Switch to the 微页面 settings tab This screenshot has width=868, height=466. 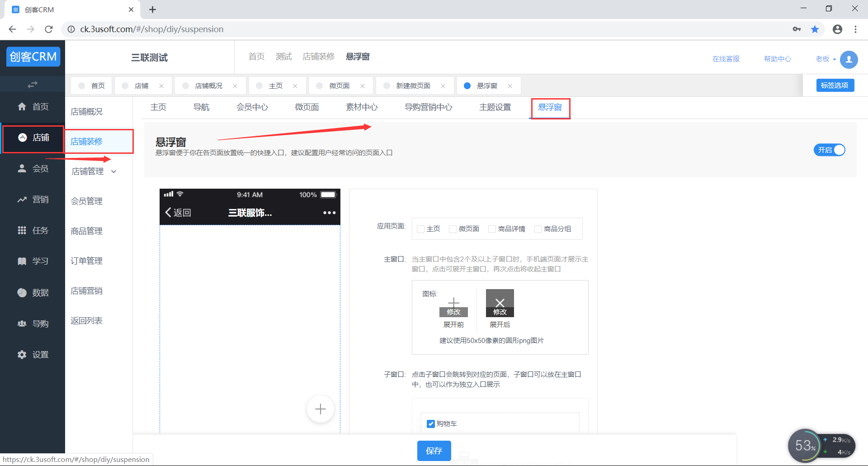click(x=307, y=107)
